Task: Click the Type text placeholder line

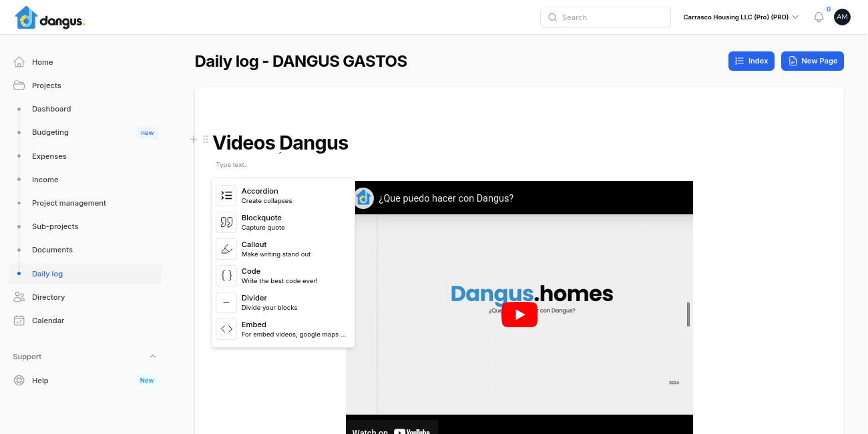Action: coord(232,165)
